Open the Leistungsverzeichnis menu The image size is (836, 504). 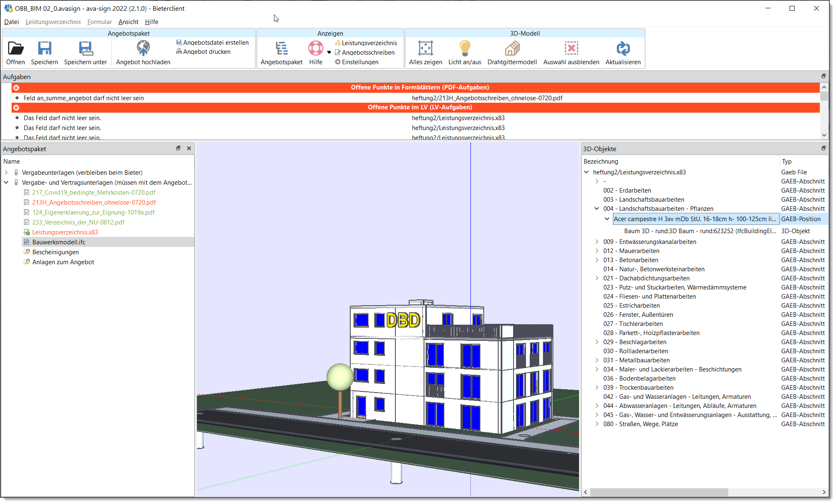(53, 22)
